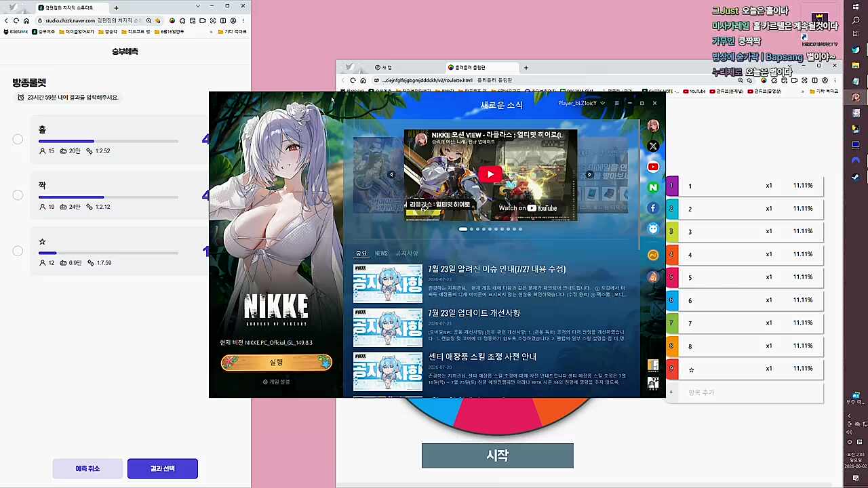Click the orange round icon in launcher sidebar
Image resolution: width=868 pixels, height=488 pixels.
pos(653,256)
